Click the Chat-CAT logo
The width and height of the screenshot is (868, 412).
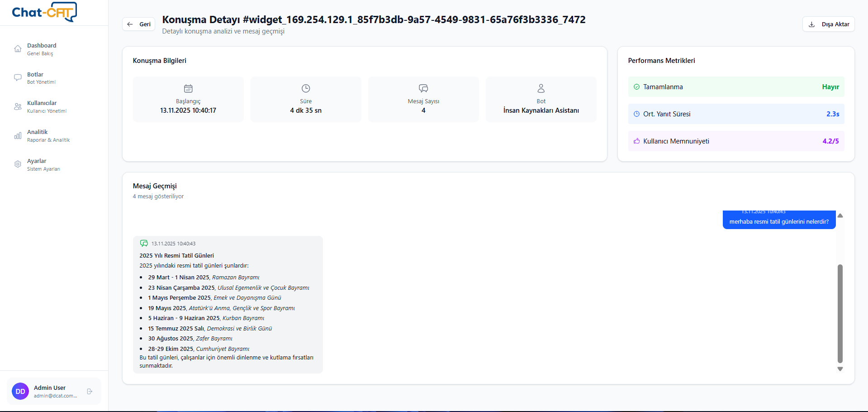(x=44, y=12)
